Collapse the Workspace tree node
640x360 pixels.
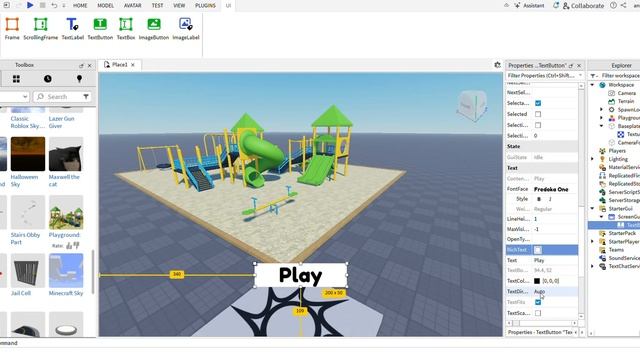tap(592, 85)
